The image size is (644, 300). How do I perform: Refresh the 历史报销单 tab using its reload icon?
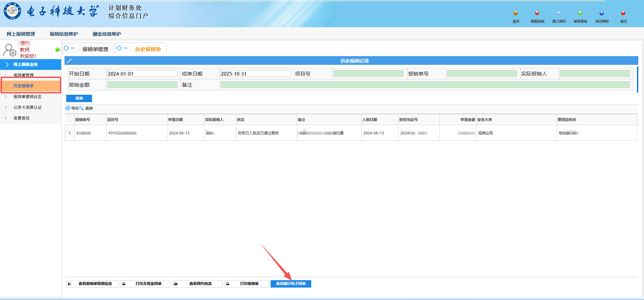point(119,48)
